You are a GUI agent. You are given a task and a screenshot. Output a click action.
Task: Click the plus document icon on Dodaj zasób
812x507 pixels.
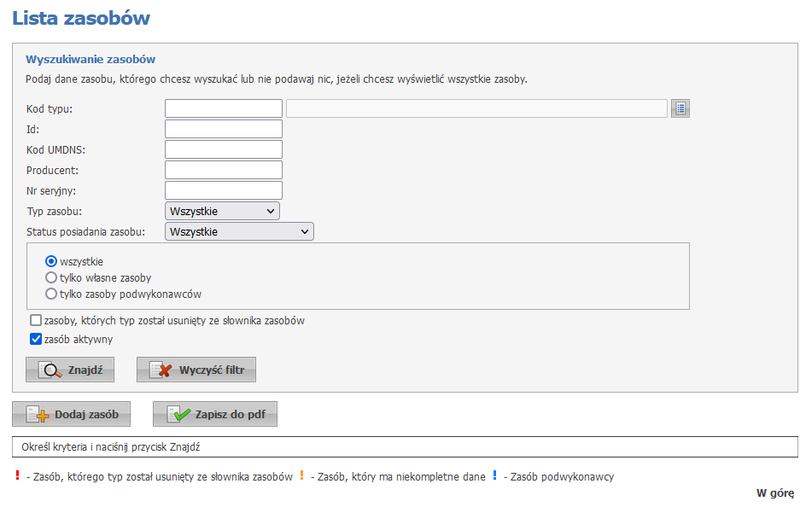click(38, 415)
